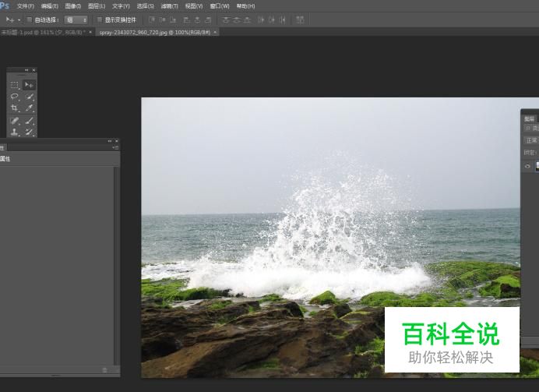Viewport: 539px width, 392px height.
Task: Enable the 自动选择 checkbox
Action: [30, 19]
